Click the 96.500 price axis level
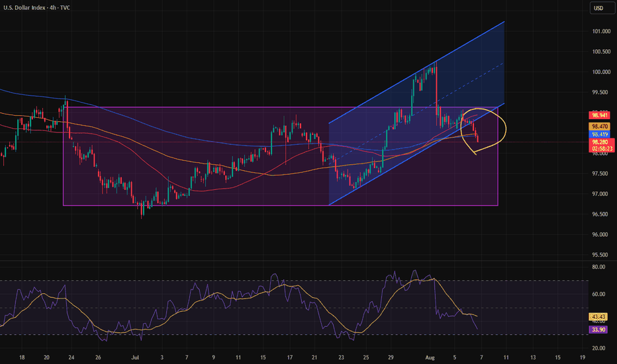Screen dimensions: 617x364 (601, 214)
